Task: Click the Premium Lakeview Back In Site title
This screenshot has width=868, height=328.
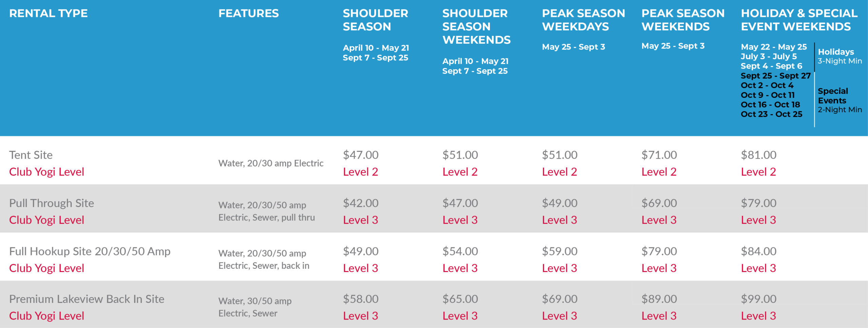Action: 87,299
